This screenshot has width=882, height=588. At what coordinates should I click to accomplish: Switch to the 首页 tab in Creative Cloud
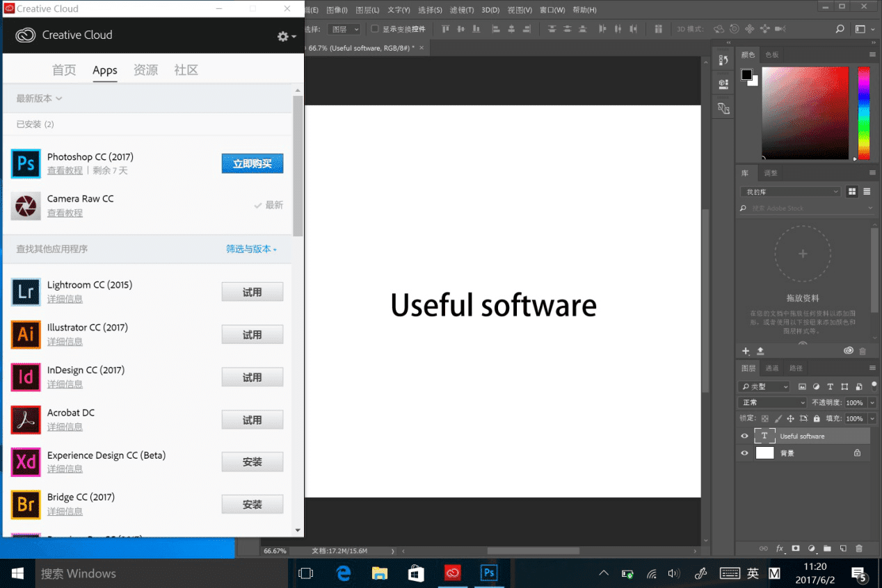pos(64,70)
